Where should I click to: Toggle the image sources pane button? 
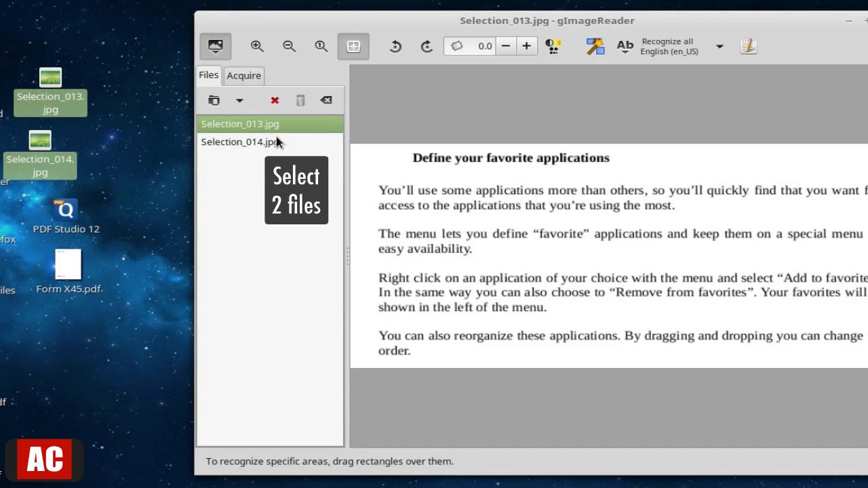tap(215, 46)
